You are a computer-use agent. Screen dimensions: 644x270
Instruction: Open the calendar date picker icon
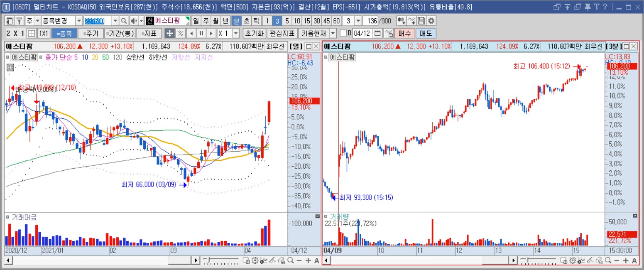pyautogui.click(x=377, y=33)
